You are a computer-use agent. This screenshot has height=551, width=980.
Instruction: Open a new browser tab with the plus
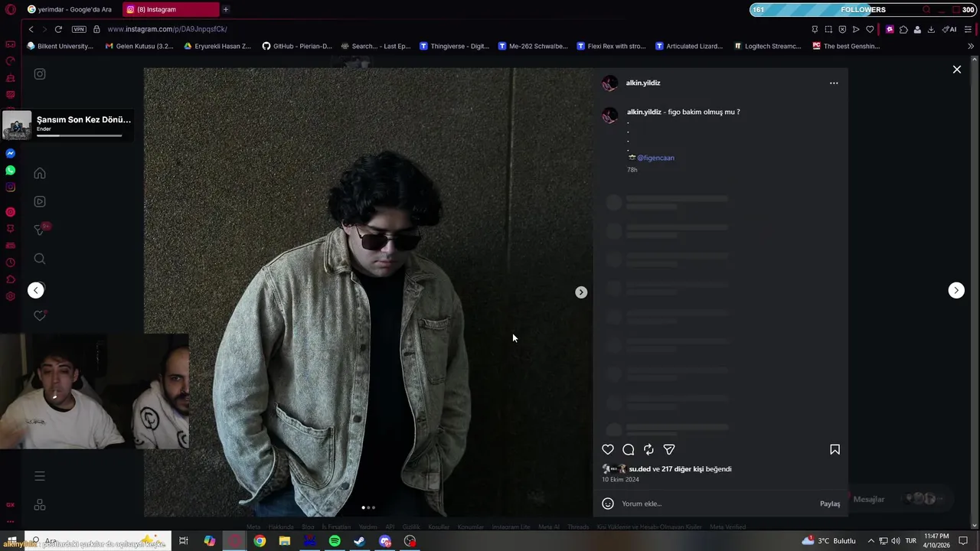(226, 9)
